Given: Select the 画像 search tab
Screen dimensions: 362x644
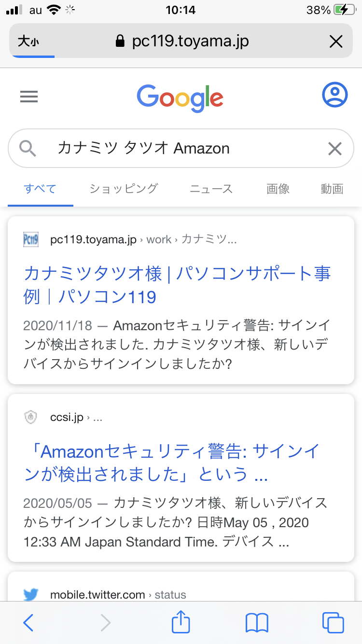Looking at the screenshot, I should tap(278, 189).
